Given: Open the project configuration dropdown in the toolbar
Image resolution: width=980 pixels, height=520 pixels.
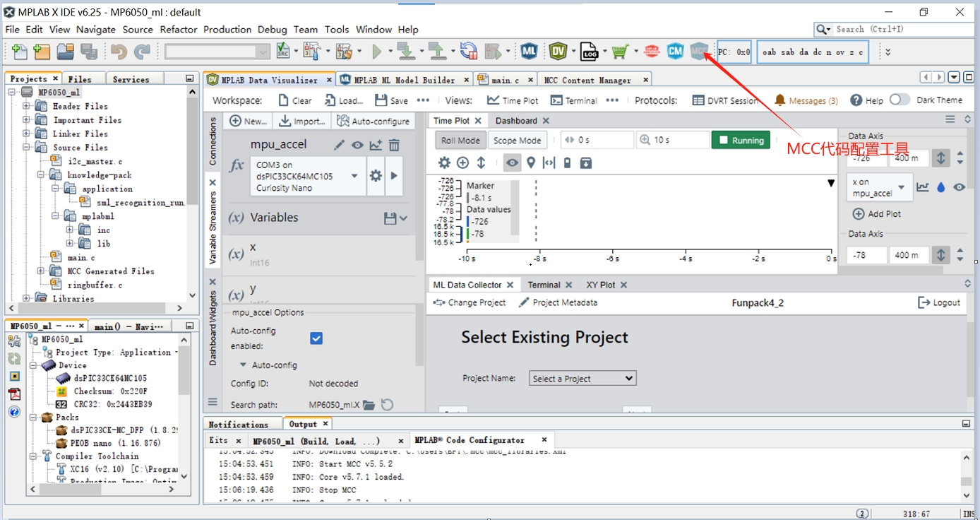Looking at the screenshot, I should pos(218,52).
